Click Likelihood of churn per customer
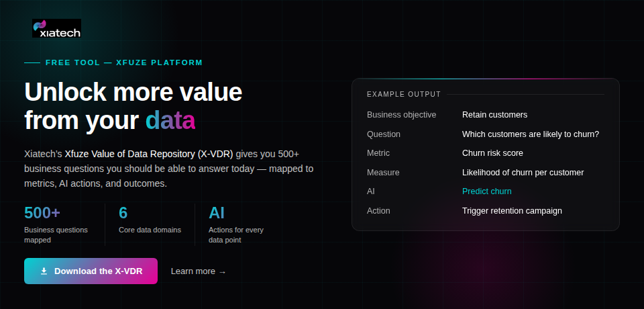 pyautogui.click(x=523, y=173)
